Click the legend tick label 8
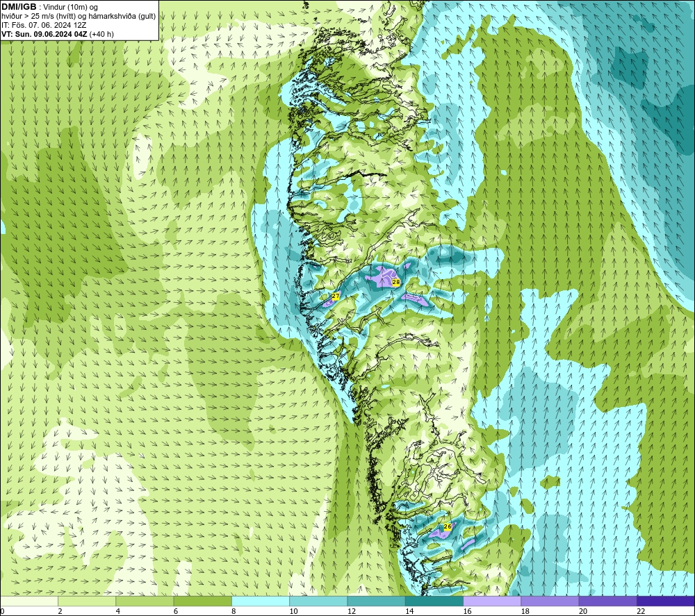 tap(234, 612)
